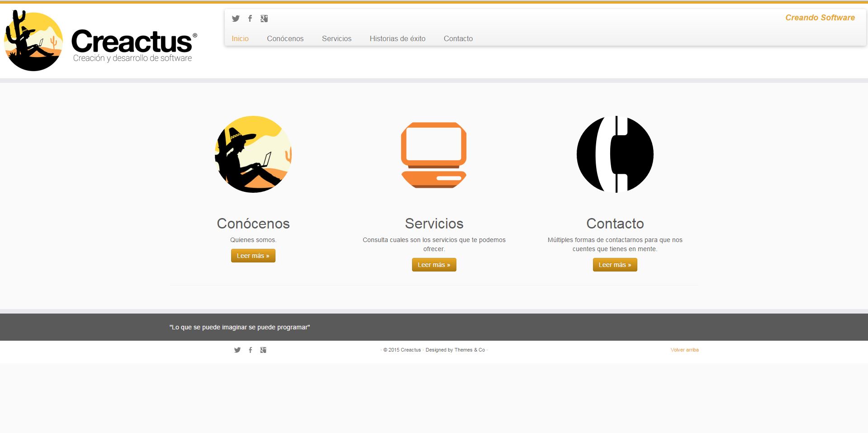Select Servicios in the navigation bar

tap(337, 39)
